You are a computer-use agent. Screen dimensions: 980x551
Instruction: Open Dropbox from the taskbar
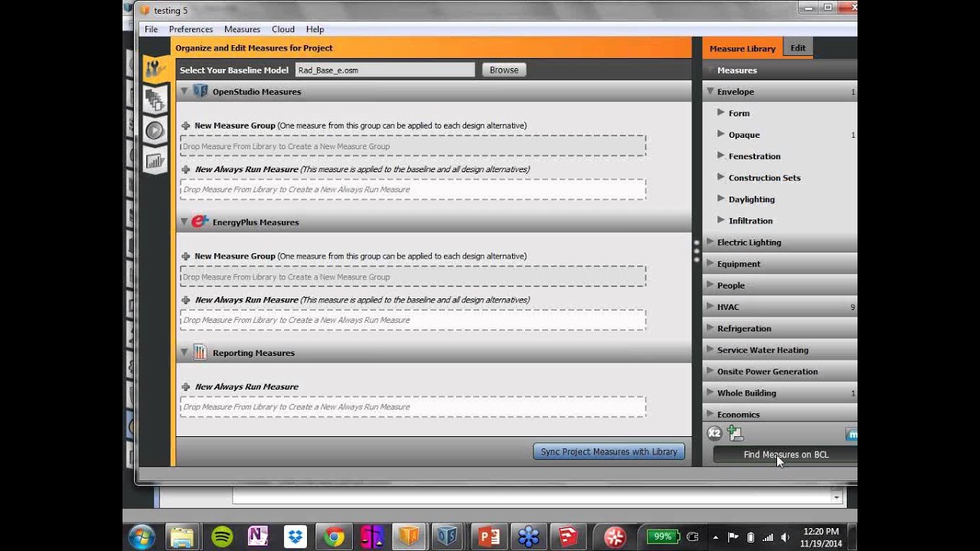tap(296, 537)
